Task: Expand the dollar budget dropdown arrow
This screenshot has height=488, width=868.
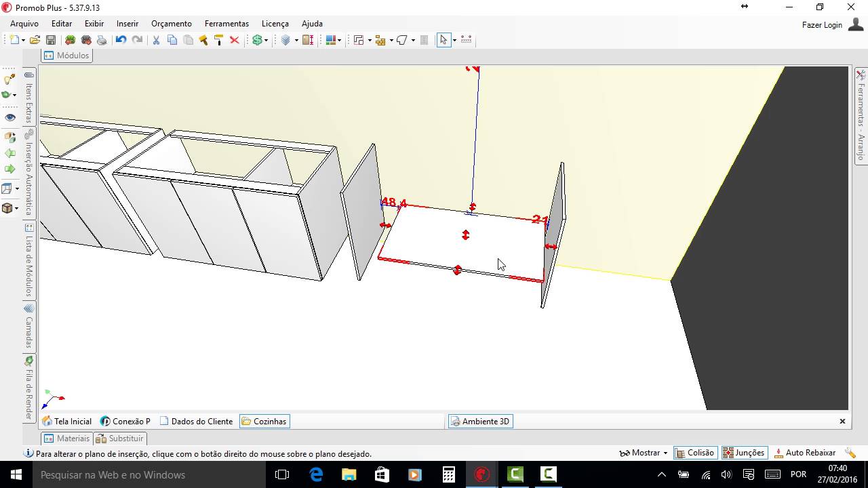Action: (266, 41)
